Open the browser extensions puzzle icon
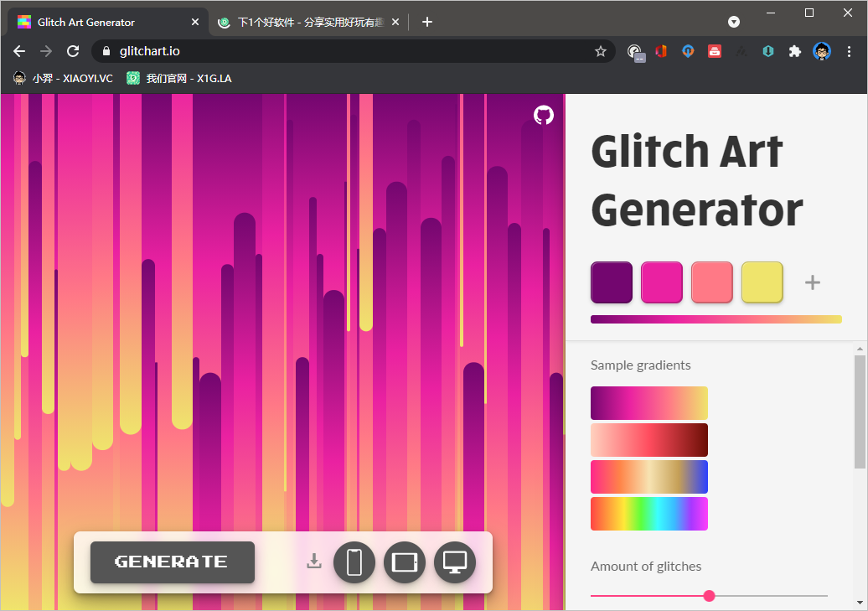Image resolution: width=868 pixels, height=611 pixels. (794, 51)
